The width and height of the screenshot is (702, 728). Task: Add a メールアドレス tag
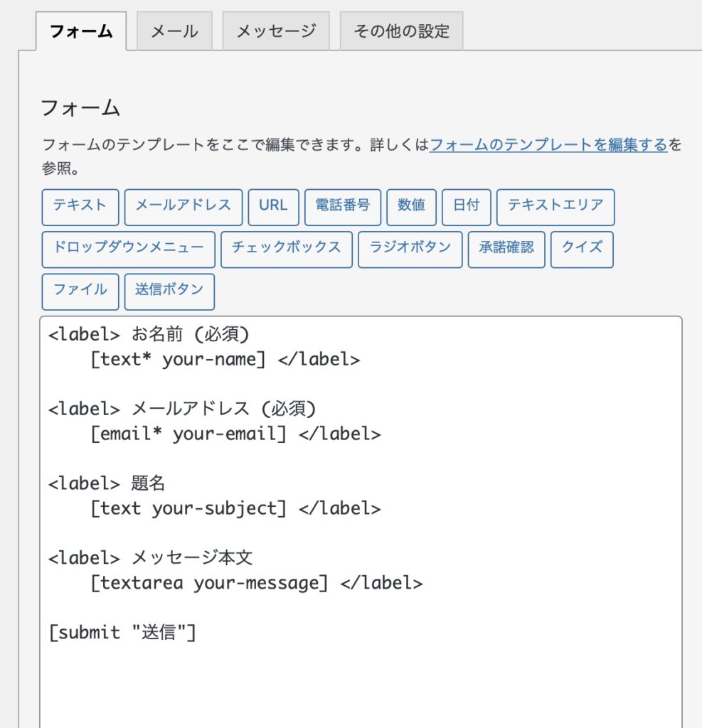pos(183,207)
